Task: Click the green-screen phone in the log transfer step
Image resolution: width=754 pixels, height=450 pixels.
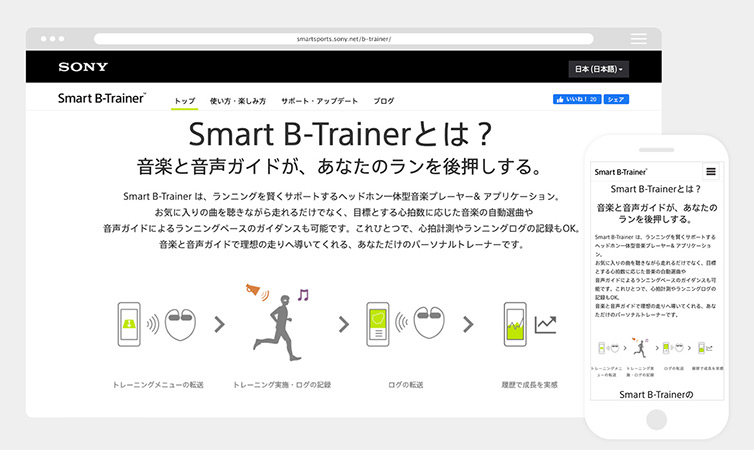Action: coord(378,324)
